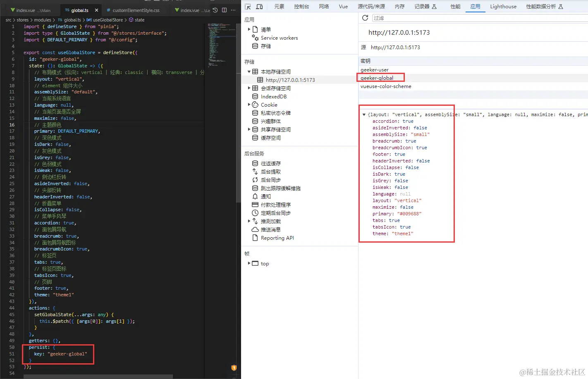Open the 通知 background service

point(266,197)
